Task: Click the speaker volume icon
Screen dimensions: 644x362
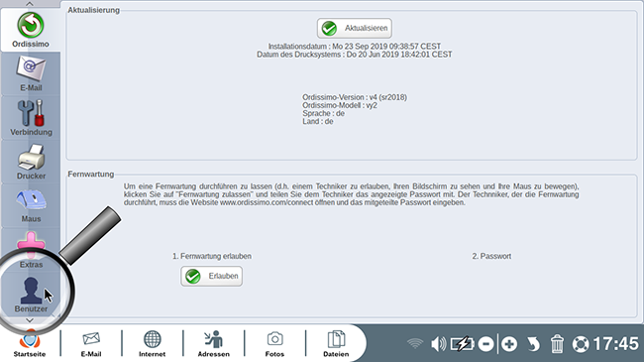Action: point(438,344)
